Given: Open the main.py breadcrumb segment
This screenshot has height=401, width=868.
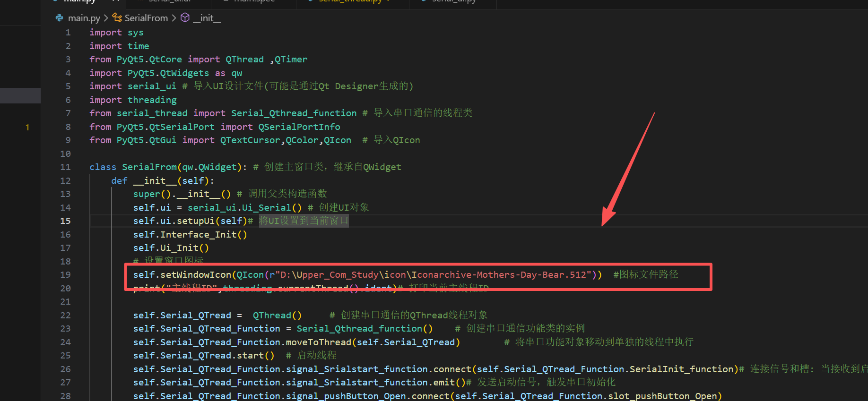Looking at the screenshot, I should (x=84, y=18).
